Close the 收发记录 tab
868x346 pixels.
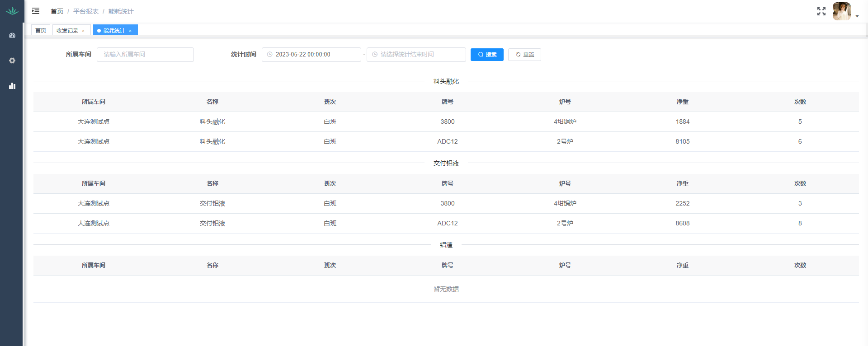pyautogui.click(x=83, y=31)
